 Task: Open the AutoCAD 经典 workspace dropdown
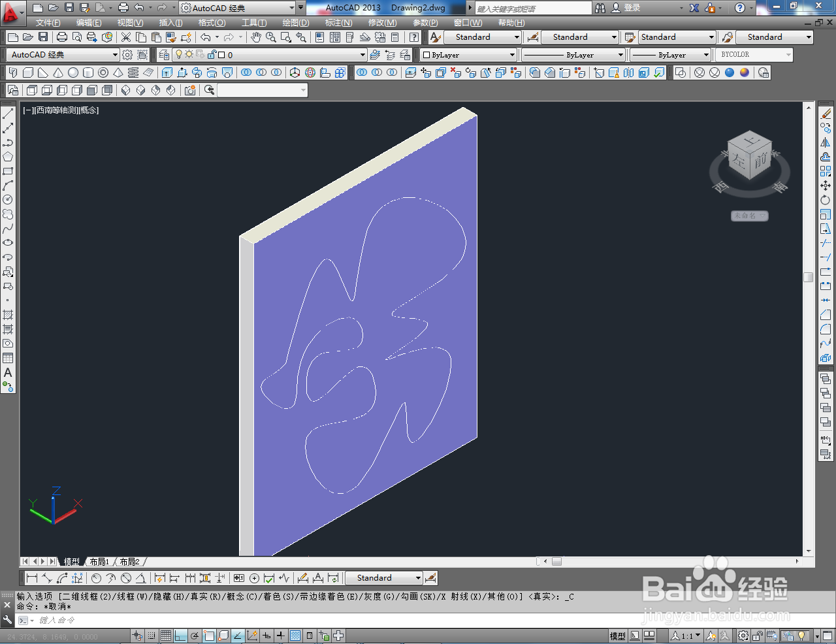pyautogui.click(x=63, y=55)
